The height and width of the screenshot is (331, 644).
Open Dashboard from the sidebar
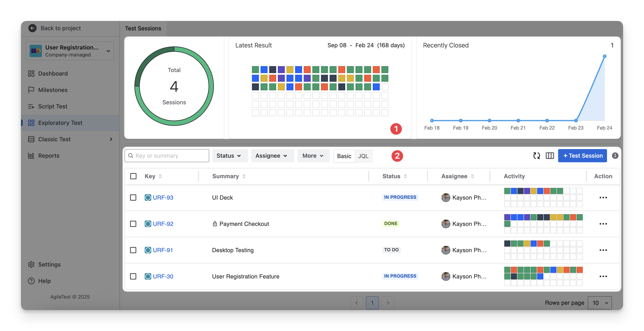pos(53,74)
